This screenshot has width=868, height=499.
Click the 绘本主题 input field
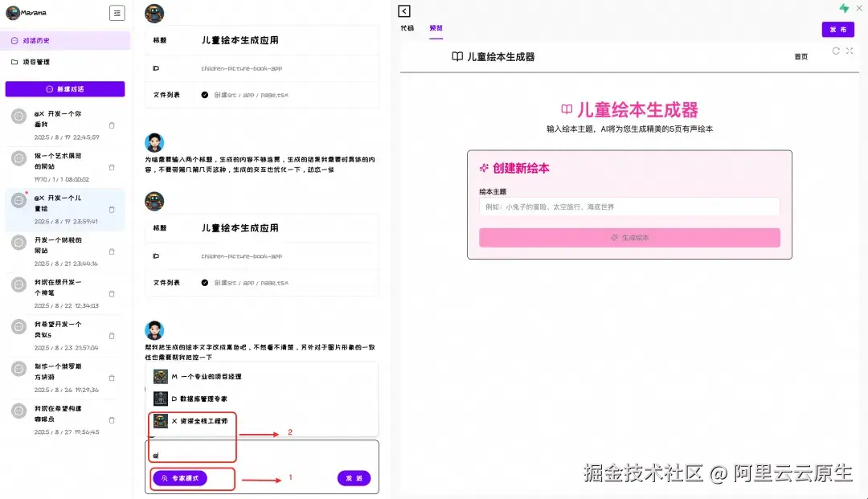(x=629, y=207)
